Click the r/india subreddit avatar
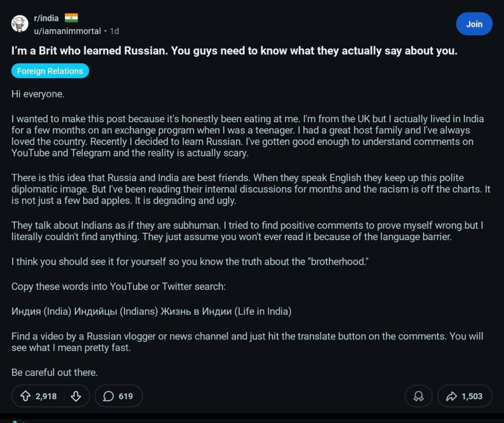The image size is (504, 423). (x=20, y=24)
